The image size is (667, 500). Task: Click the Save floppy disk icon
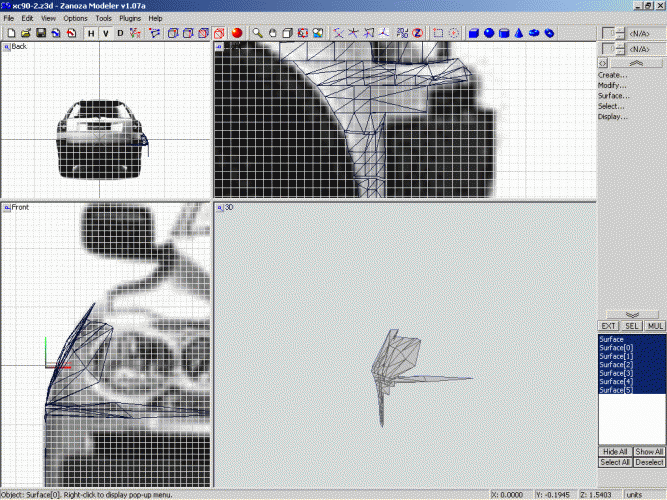coord(41,33)
